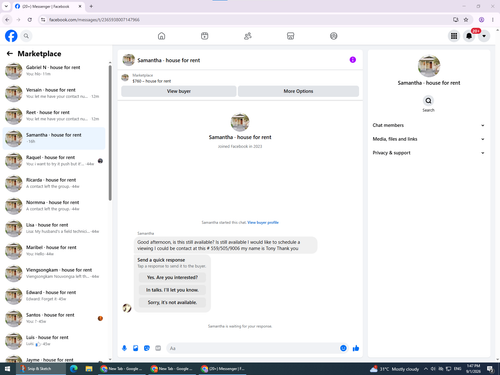Bookmark this page with the star icon
The image size is (500, 375).
466,20
